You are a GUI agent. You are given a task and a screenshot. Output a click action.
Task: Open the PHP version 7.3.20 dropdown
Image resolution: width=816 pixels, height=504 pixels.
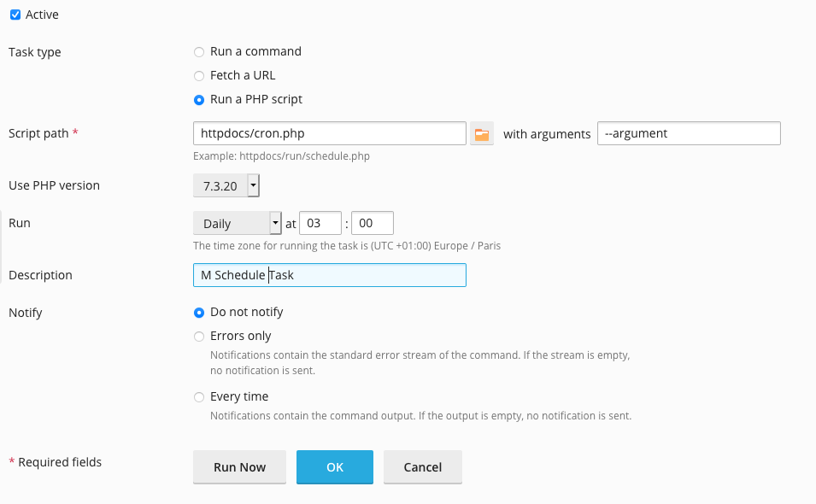click(x=226, y=185)
